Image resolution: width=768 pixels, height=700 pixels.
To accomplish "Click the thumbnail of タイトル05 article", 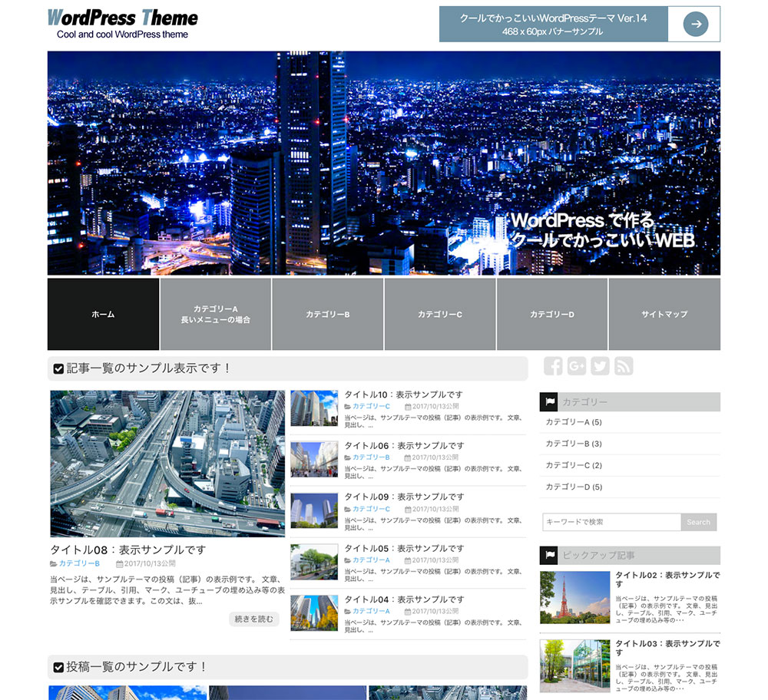I will (314, 562).
